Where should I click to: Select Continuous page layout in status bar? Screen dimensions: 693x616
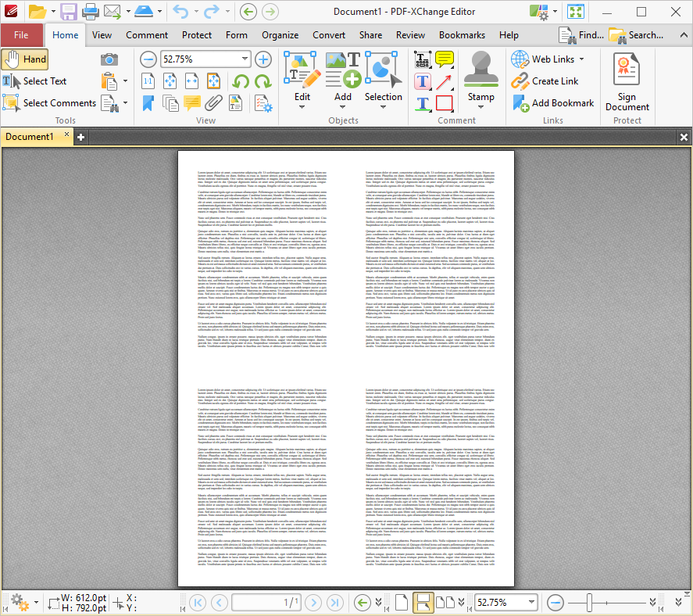[423, 602]
